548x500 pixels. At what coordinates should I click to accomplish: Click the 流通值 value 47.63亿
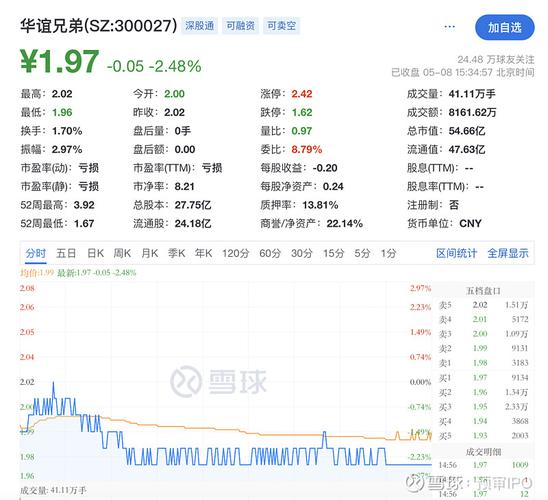click(x=467, y=149)
